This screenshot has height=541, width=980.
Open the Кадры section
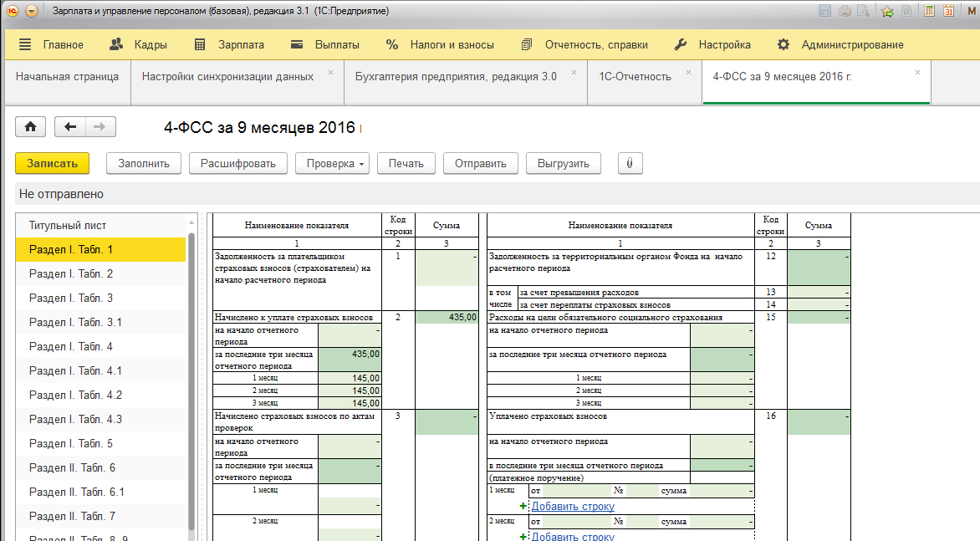(x=138, y=45)
